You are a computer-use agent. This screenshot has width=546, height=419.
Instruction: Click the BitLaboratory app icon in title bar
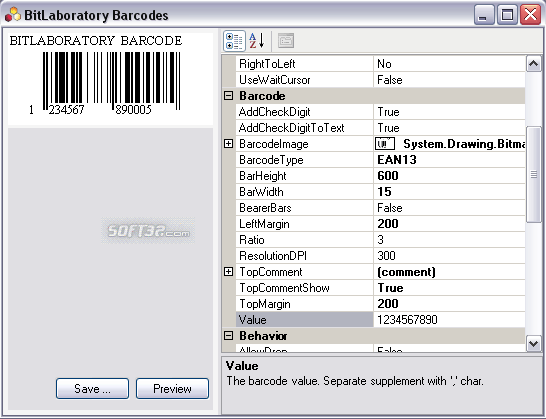pyautogui.click(x=13, y=15)
